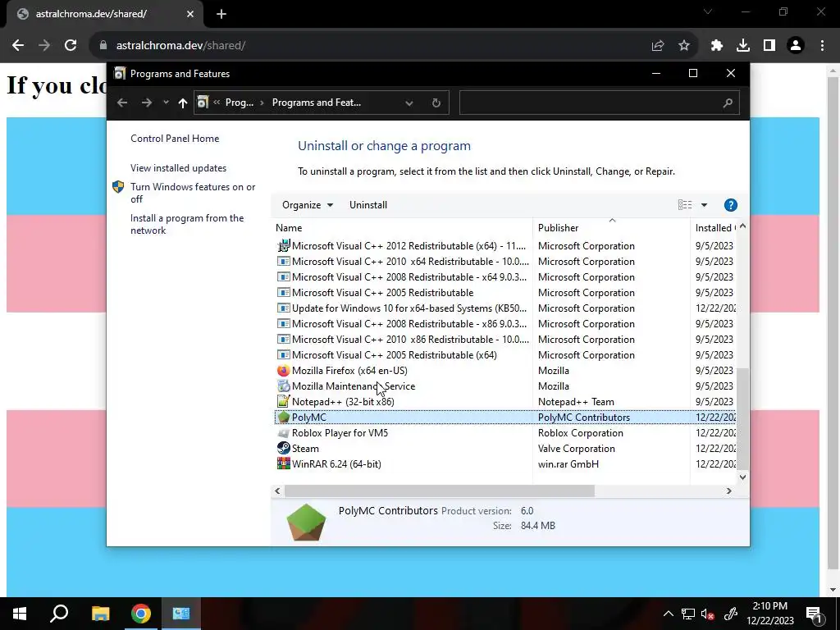Open Chrome three-dot menu
This screenshot has width=840, height=630.
pos(822,46)
